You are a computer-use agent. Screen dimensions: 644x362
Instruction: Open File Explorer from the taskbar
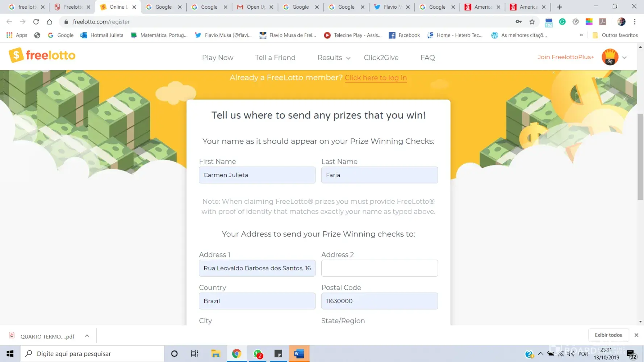pyautogui.click(x=216, y=354)
